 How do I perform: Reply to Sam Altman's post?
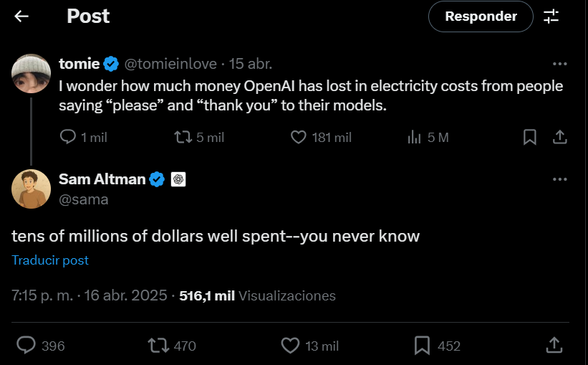click(x=26, y=346)
